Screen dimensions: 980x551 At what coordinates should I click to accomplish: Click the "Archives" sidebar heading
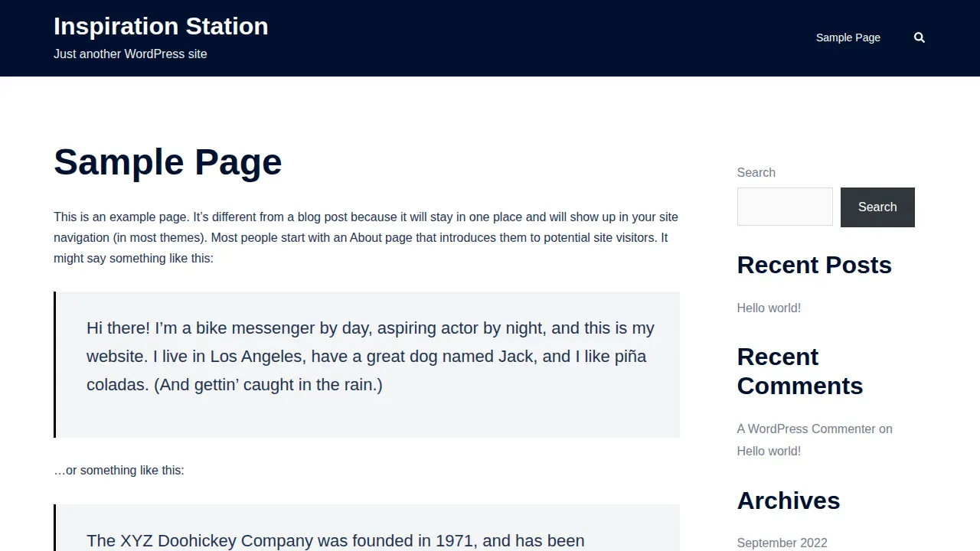[789, 500]
